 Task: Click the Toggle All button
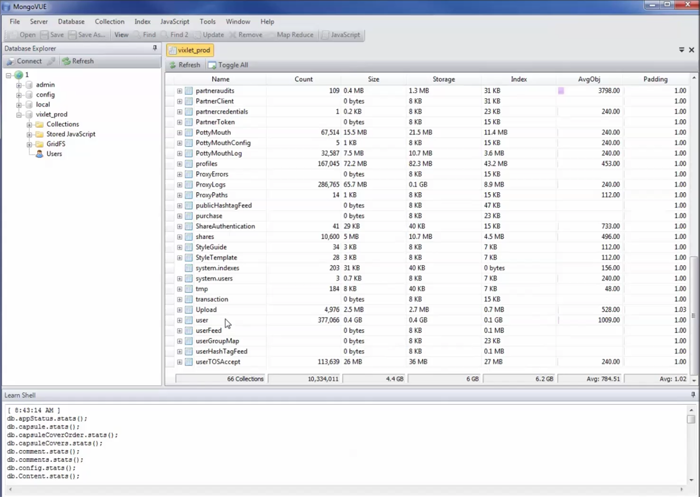tap(228, 65)
